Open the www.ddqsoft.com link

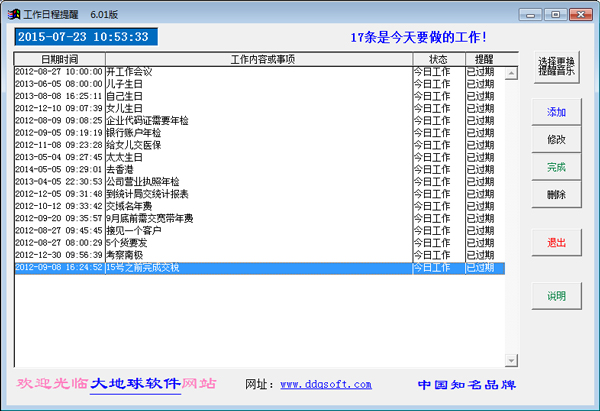click(325, 384)
